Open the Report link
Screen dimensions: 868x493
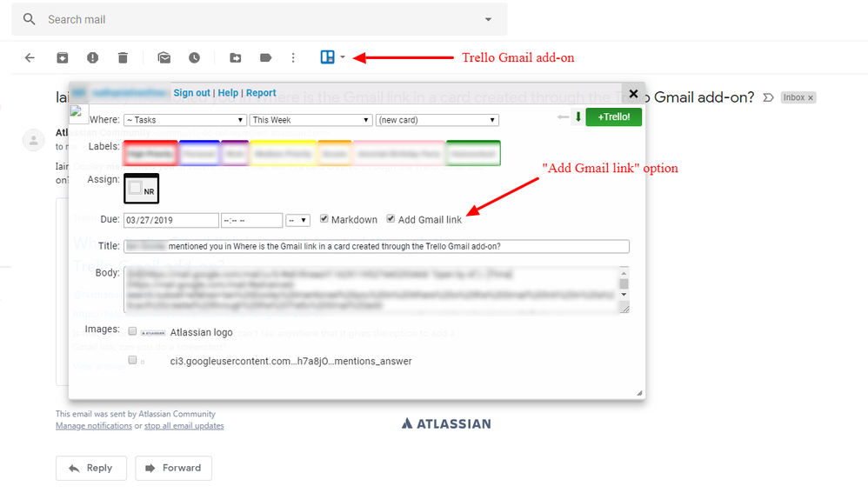tap(261, 93)
